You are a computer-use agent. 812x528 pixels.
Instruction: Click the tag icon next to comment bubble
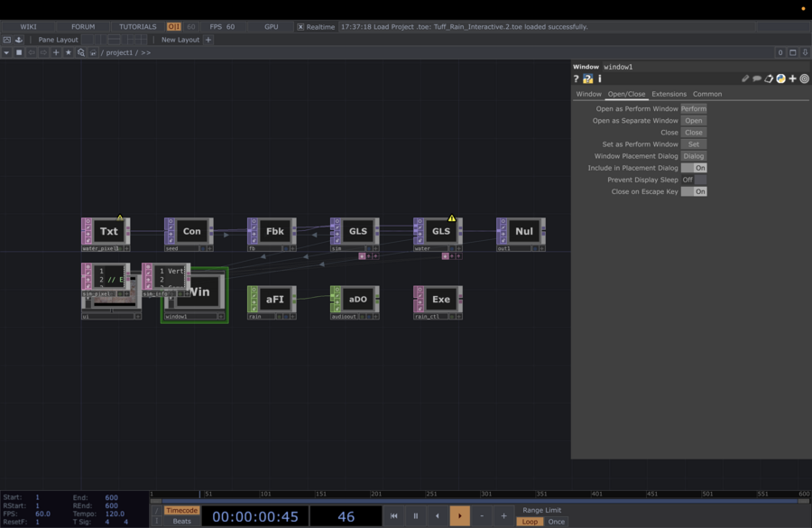coord(769,79)
